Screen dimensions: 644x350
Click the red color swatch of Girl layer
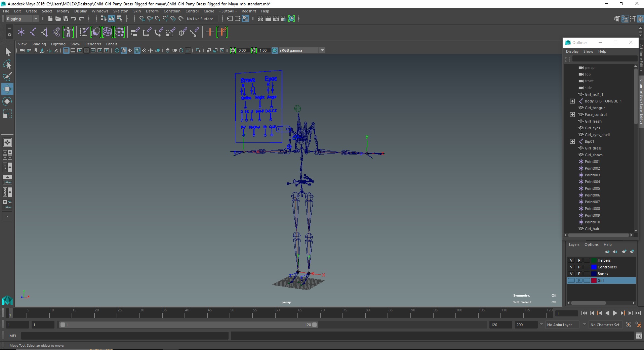[594, 280]
